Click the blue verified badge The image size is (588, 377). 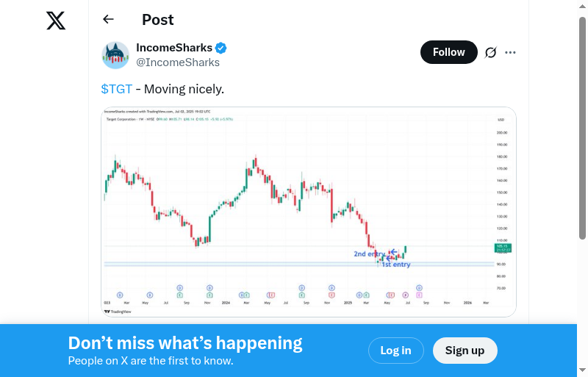(220, 49)
